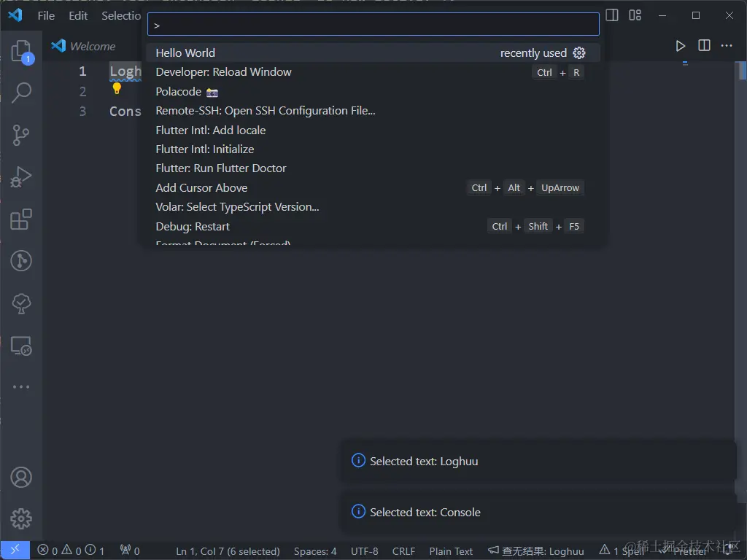
Task: Split the editor to the right
Action: coord(704,46)
